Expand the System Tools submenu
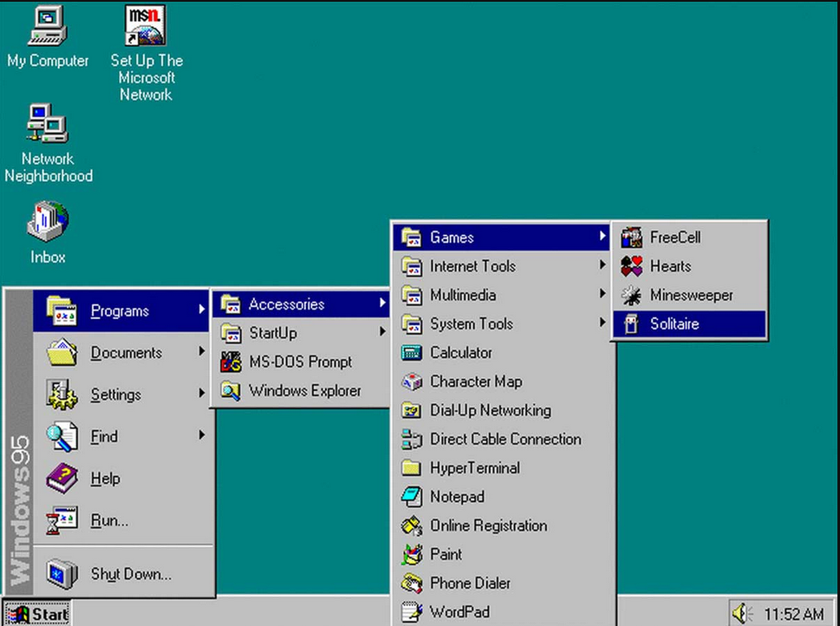This screenshot has height=626, width=840. (x=472, y=323)
